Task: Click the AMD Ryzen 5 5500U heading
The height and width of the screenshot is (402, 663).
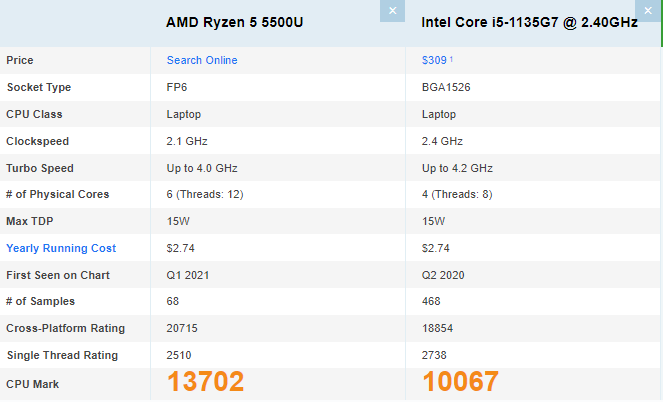Action: [234, 22]
